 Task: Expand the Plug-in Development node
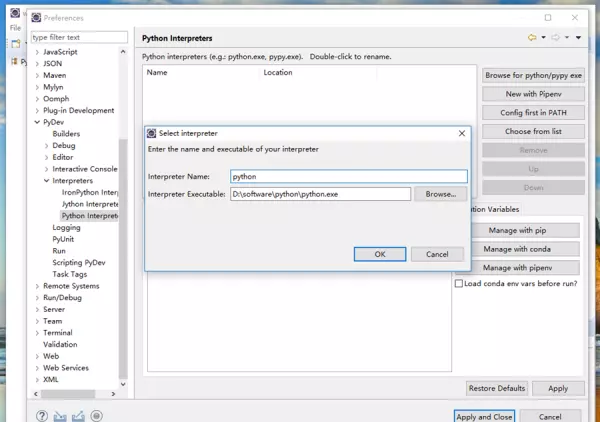pos(37,111)
